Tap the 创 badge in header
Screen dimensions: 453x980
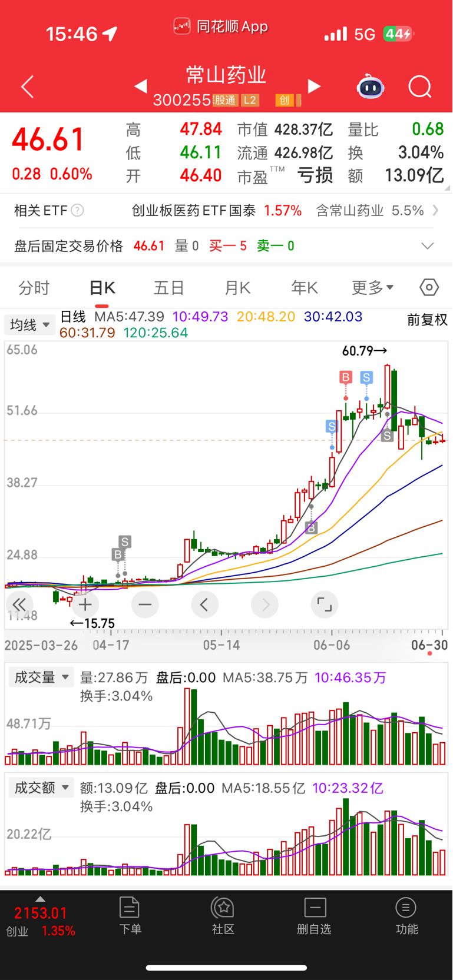285,100
